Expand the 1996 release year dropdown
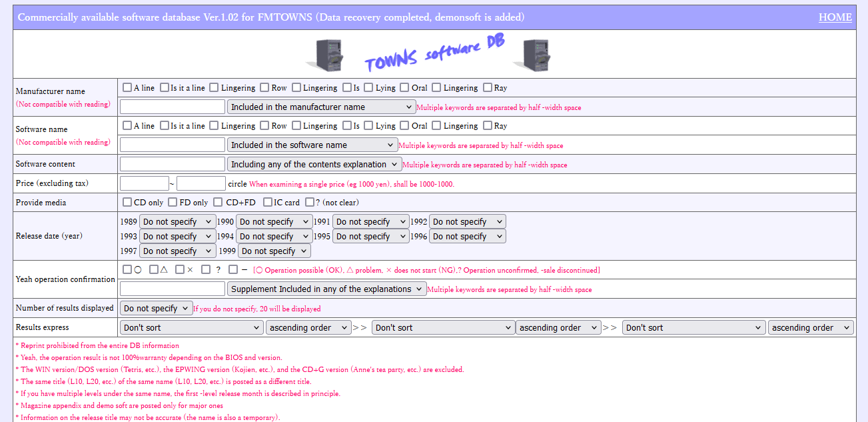 468,236
